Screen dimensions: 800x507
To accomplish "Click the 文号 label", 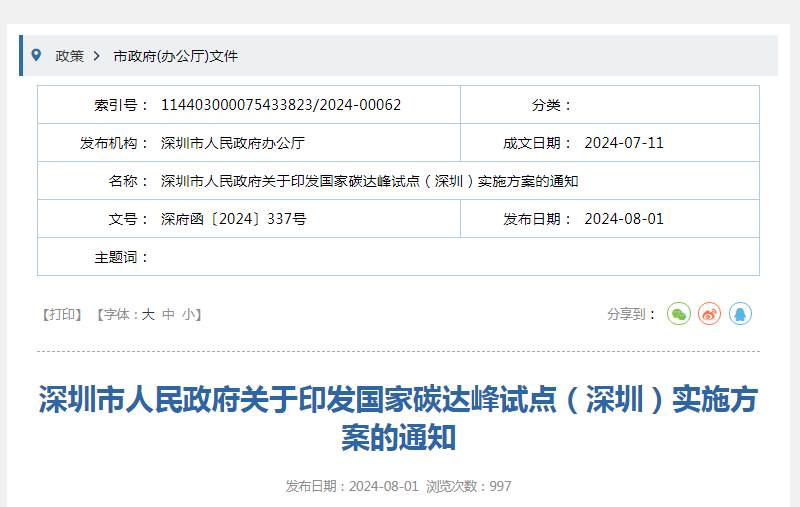I will (128, 219).
